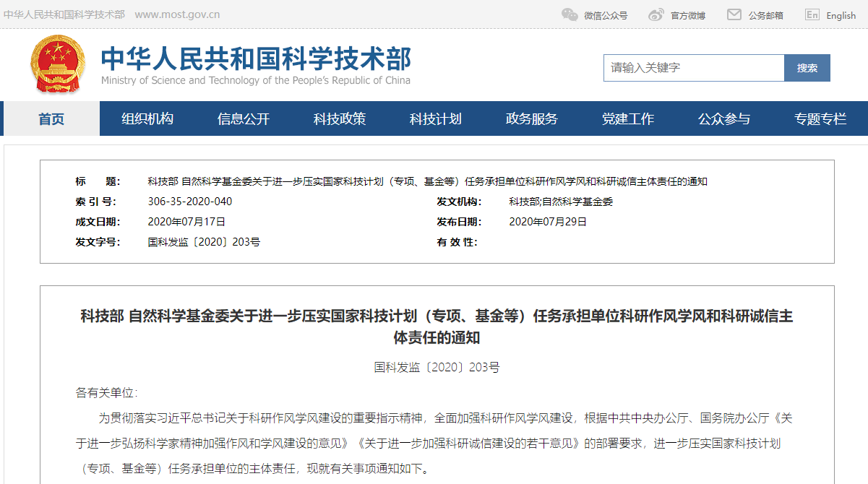Open the 官方微博 text link
Image resolution: width=868 pixels, height=484 pixels.
(x=687, y=15)
